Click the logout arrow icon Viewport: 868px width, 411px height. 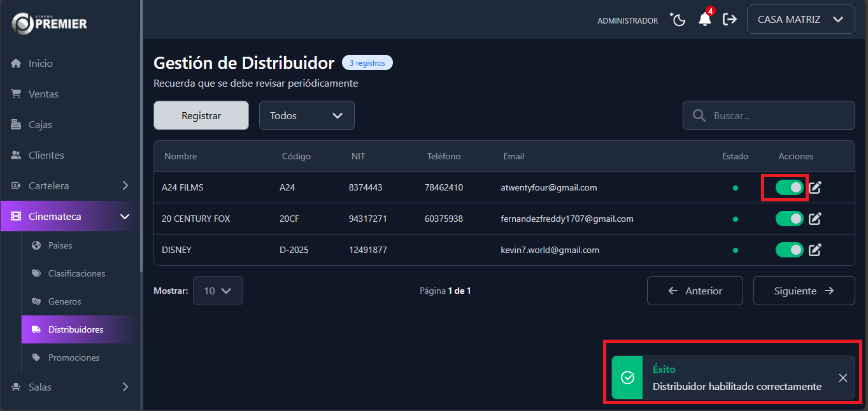730,20
